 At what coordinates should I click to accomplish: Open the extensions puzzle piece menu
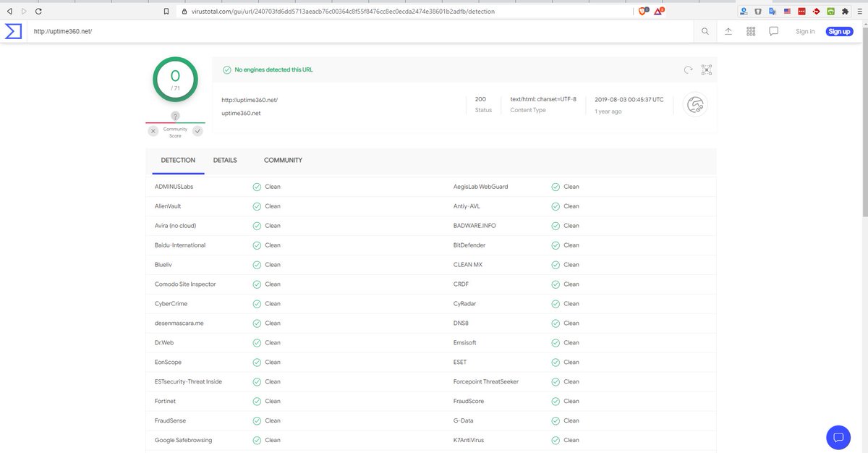tap(845, 12)
